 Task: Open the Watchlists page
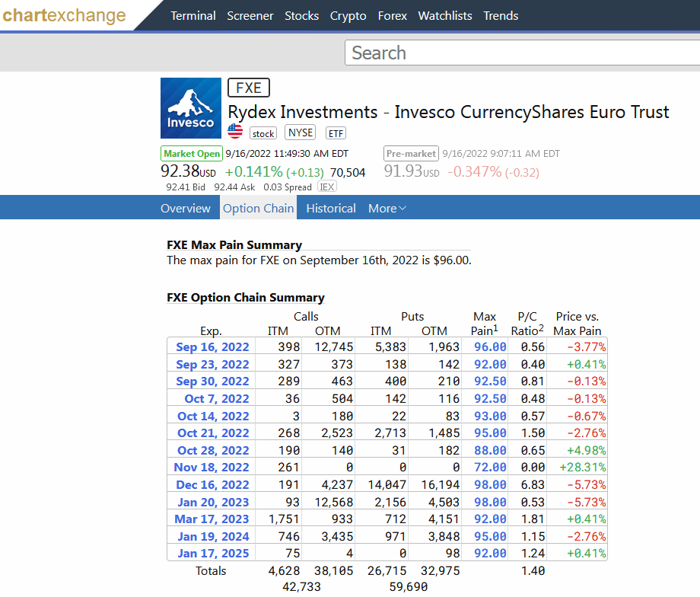pos(444,15)
